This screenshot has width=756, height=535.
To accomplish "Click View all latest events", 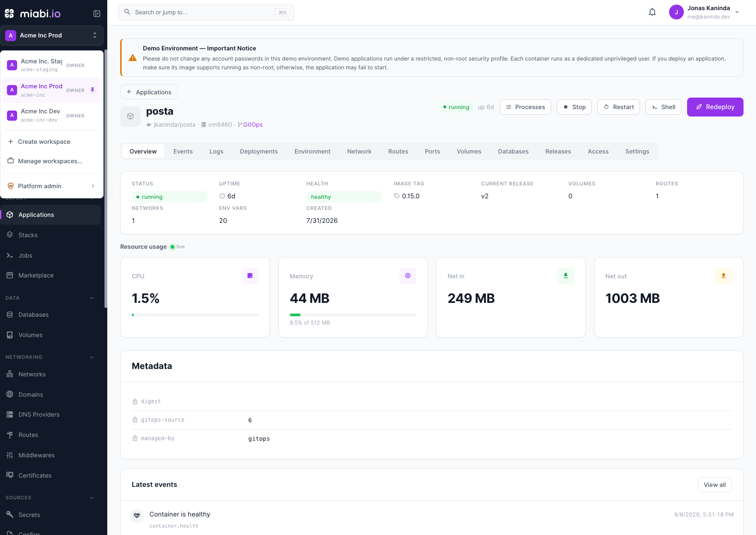I will 714,485.
